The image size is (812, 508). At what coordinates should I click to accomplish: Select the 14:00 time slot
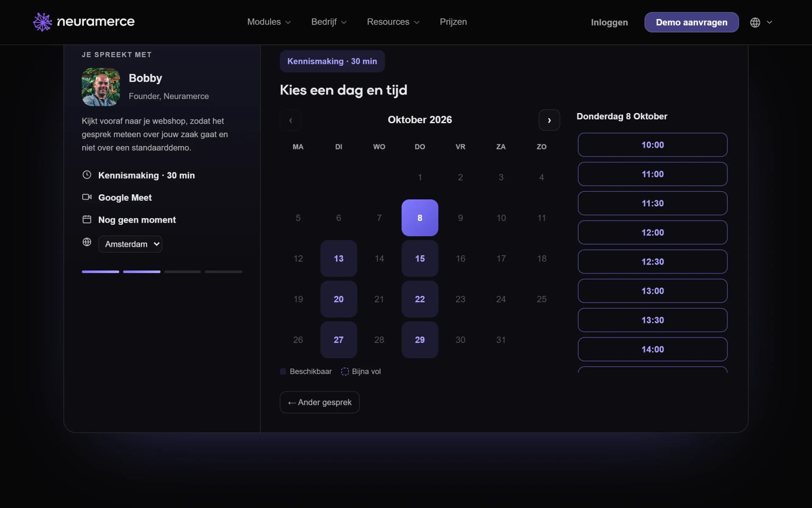[653, 349]
